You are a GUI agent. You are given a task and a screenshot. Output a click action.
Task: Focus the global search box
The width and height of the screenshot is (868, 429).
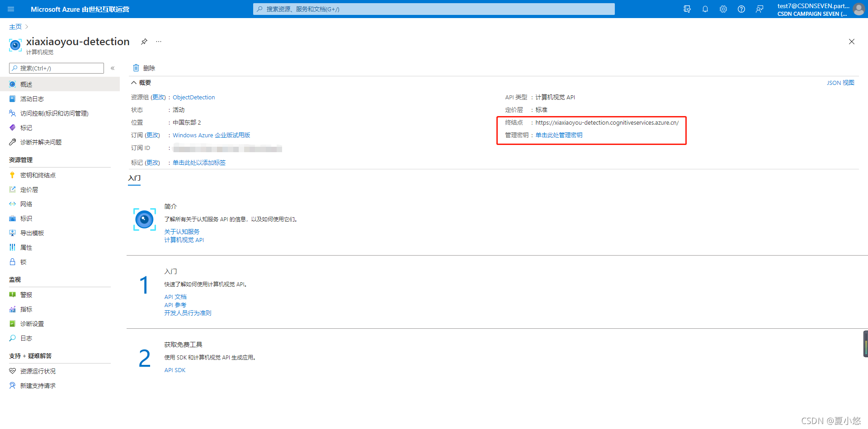click(x=434, y=9)
